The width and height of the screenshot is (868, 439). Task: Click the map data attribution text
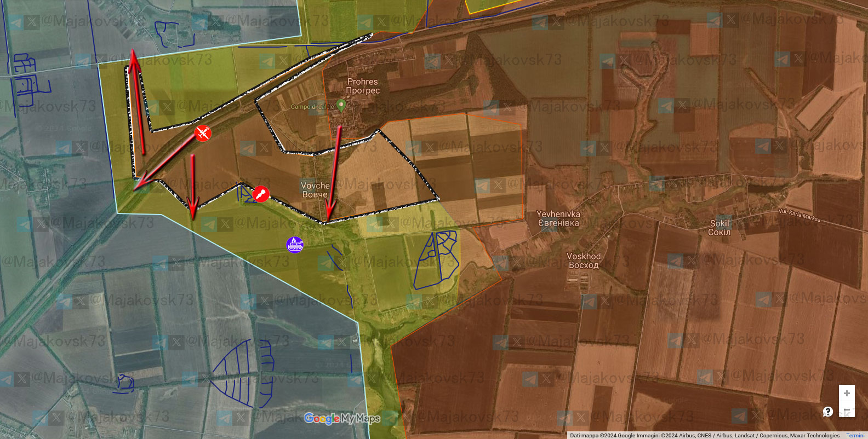(705, 436)
